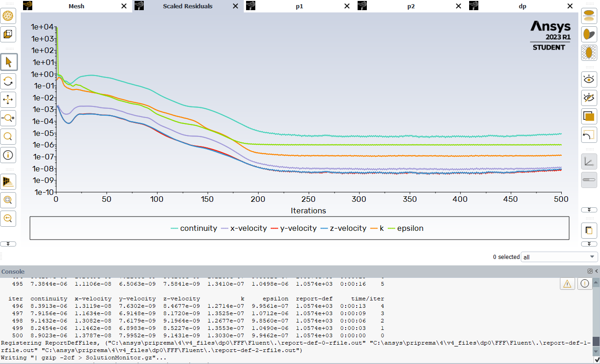600x364 pixels.
Task: Hide objects with the crossed eye icon
Action: pos(589,98)
